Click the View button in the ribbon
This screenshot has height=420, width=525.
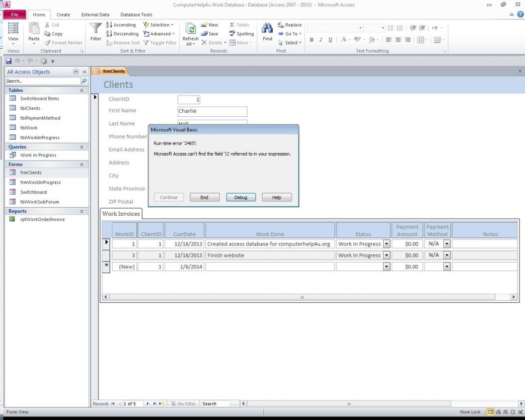[13, 33]
